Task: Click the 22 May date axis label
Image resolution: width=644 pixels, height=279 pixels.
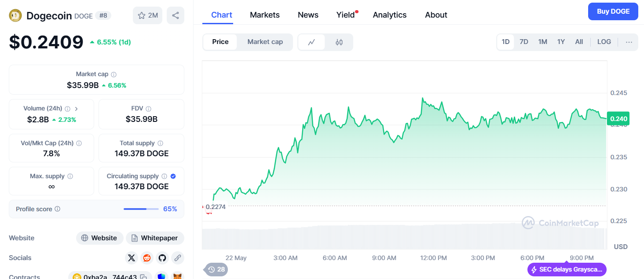Action: click(x=236, y=258)
